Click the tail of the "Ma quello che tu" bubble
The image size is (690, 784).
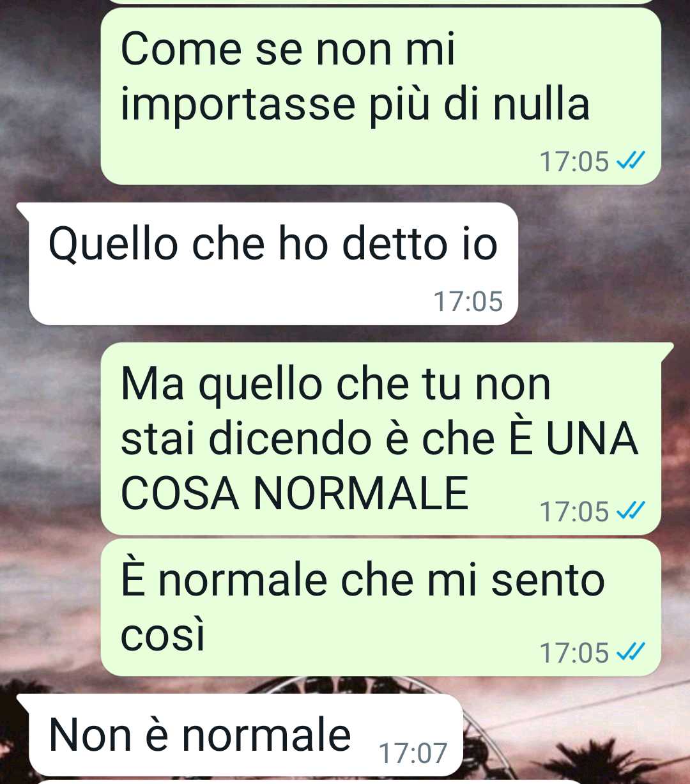coord(668,350)
